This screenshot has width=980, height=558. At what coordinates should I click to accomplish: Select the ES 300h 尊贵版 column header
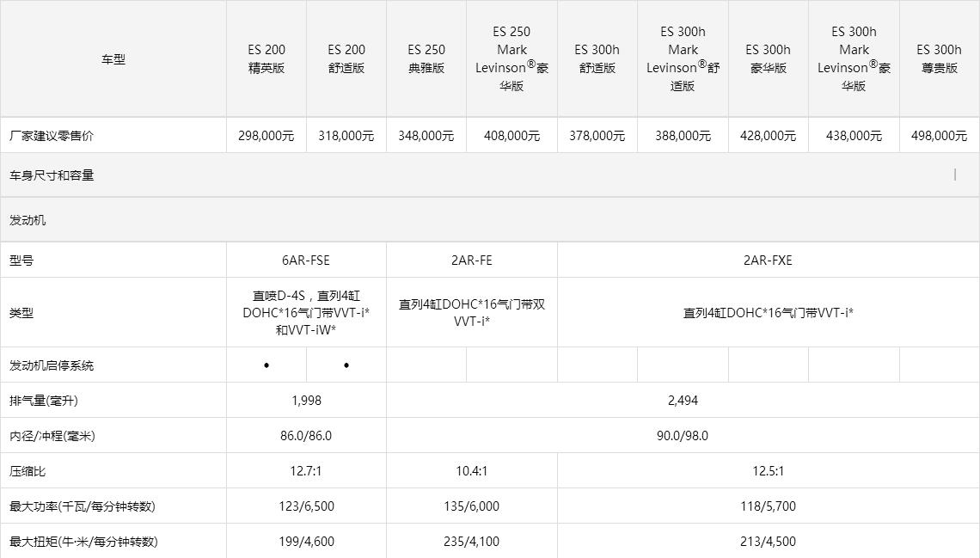(940, 58)
